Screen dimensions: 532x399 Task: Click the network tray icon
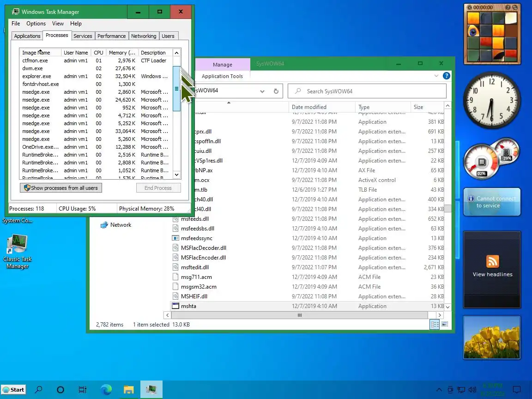pyautogui.click(x=461, y=389)
